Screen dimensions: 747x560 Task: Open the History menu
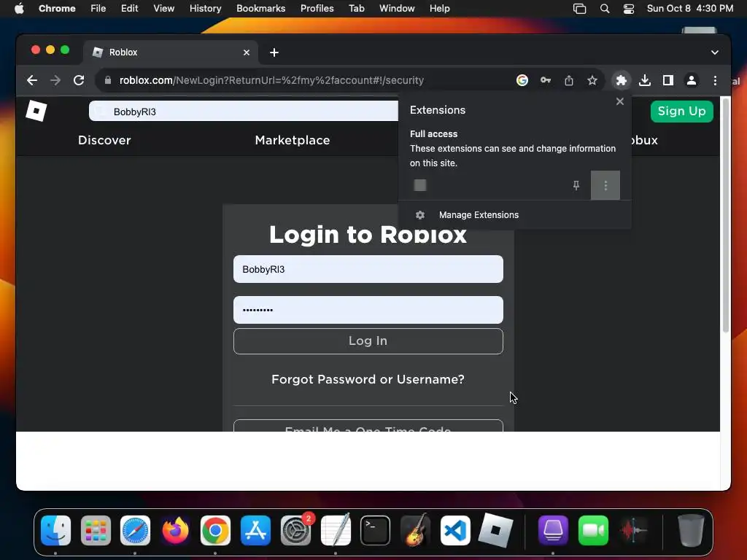205,8
